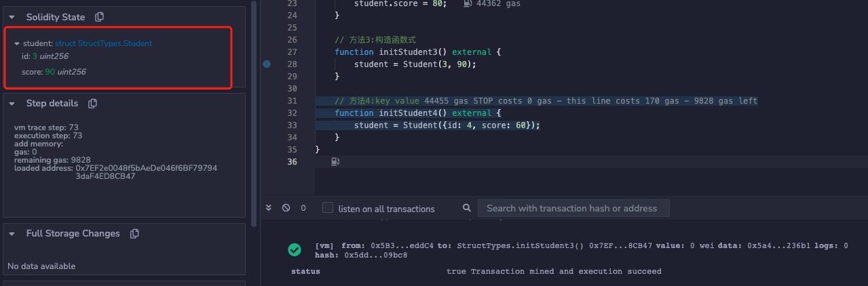Click the green transaction success checkmark

coord(295,250)
